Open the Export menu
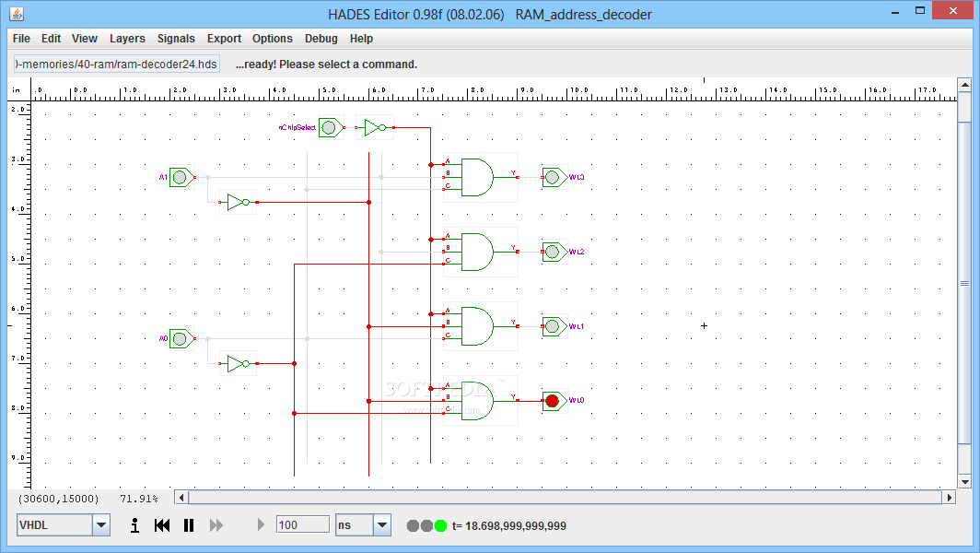This screenshot has height=553, width=980. coord(224,38)
